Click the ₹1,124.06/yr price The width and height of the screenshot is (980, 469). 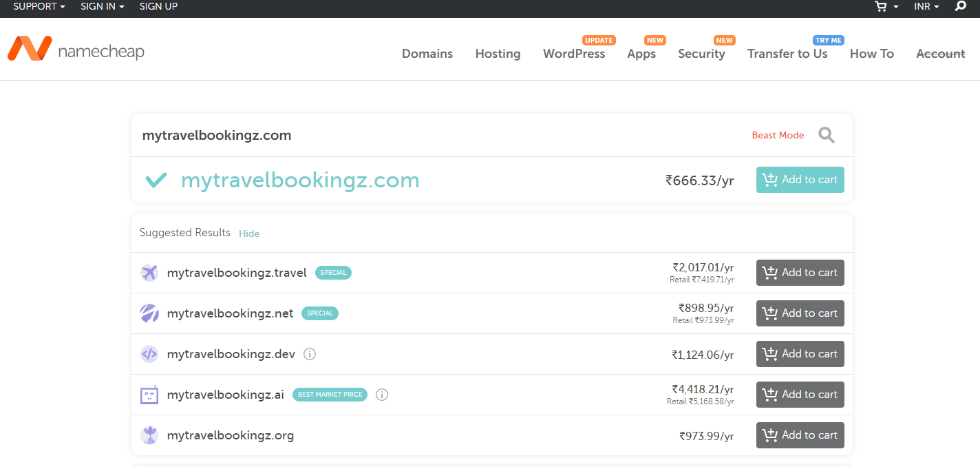(703, 355)
